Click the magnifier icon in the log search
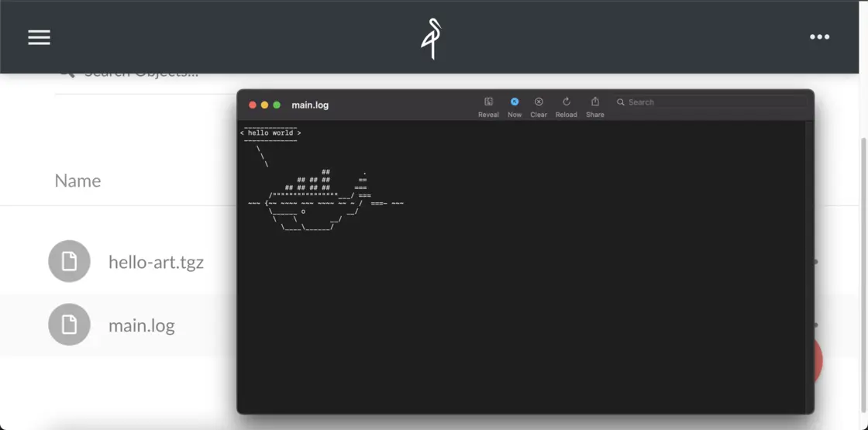 (621, 102)
